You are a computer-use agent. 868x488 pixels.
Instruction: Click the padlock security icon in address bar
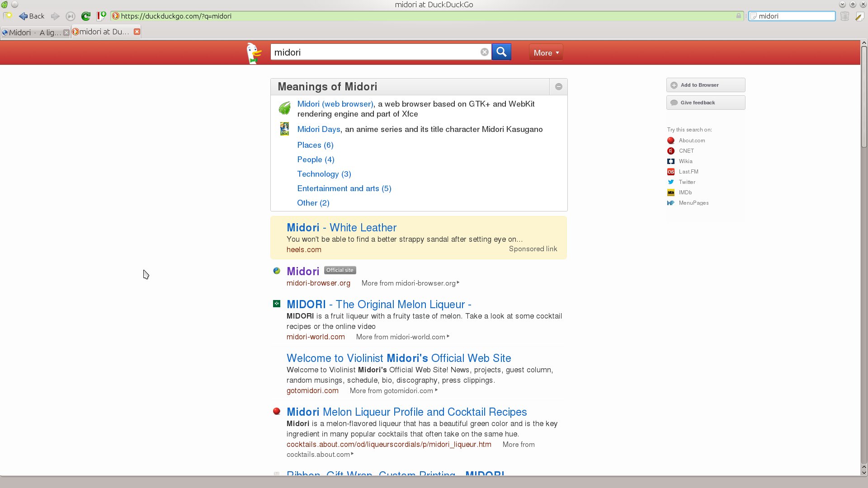[739, 16]
